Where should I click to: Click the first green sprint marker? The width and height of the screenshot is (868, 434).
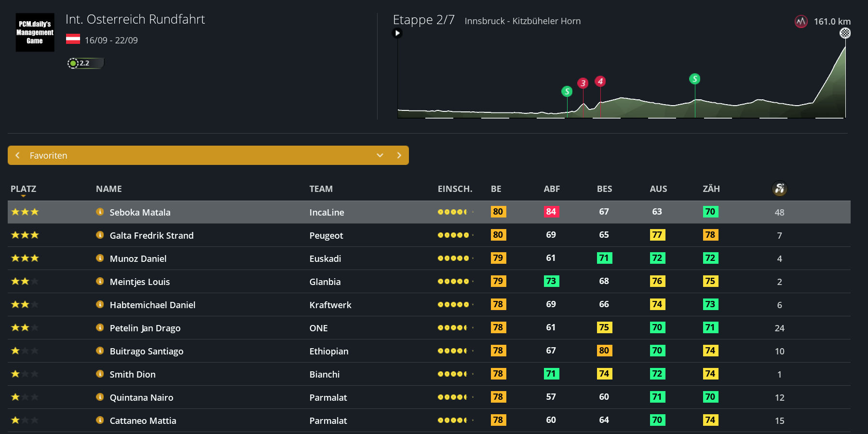(x=567, y=91)
